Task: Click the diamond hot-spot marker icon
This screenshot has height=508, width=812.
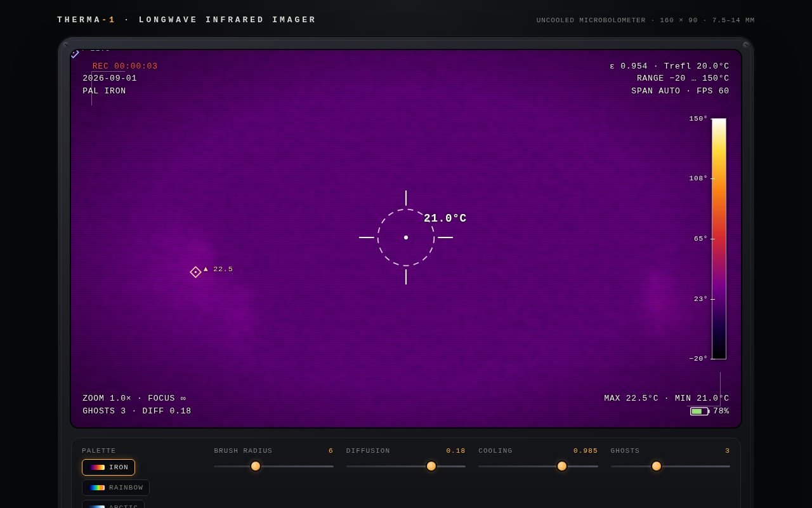Action: [x=195, y=272]
